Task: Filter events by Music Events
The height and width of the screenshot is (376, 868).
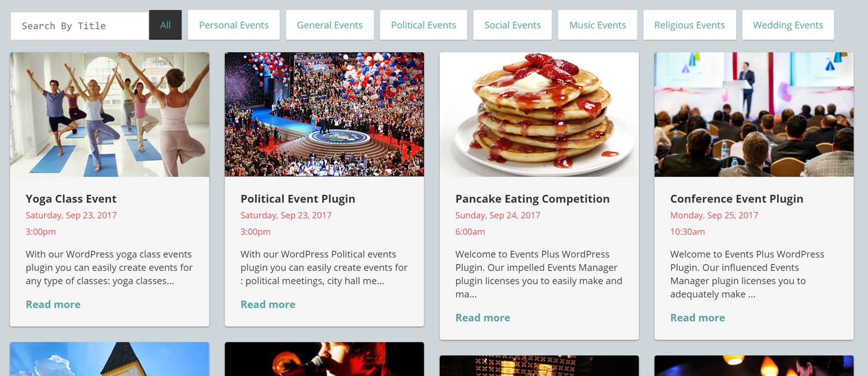Action: pyautogui.click(x=598, y=25)
